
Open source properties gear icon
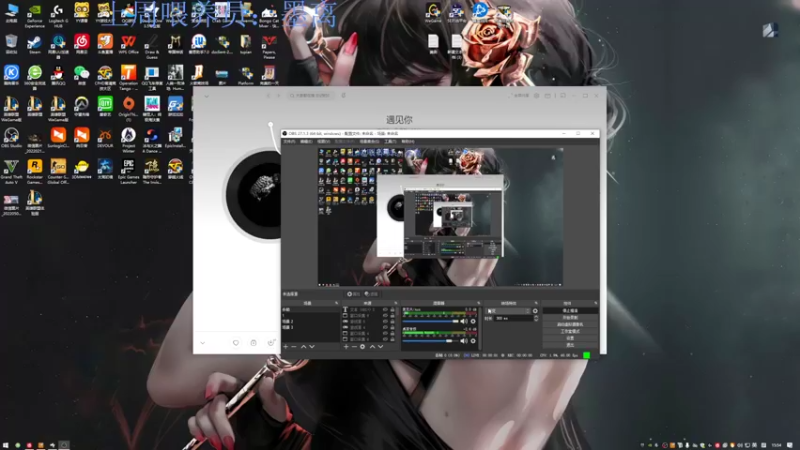pos(363,346)
